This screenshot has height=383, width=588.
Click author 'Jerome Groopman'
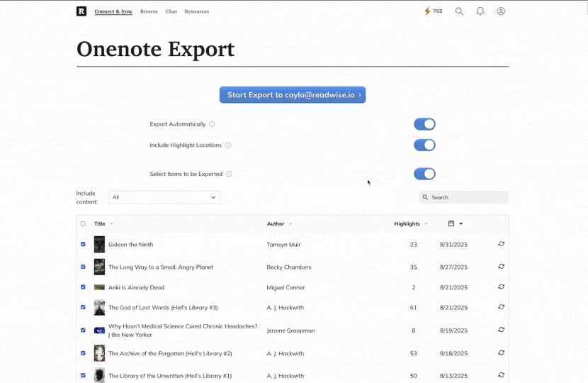point(290,331)
